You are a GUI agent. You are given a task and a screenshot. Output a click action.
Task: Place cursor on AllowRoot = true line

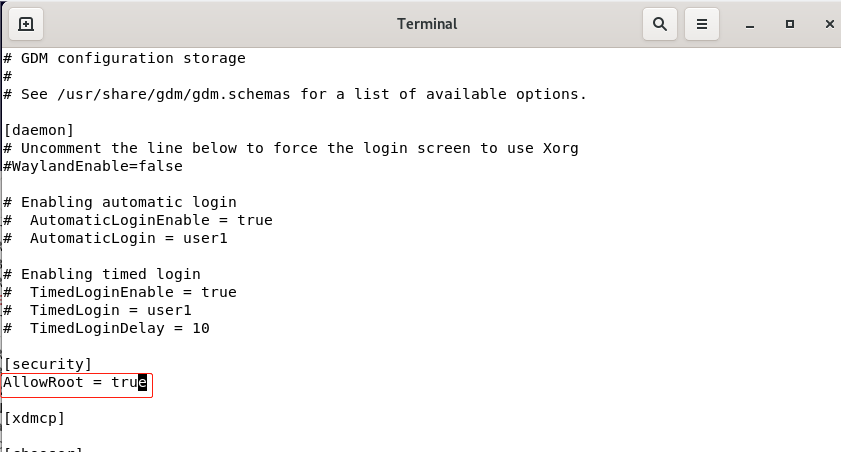coord(75,382)
